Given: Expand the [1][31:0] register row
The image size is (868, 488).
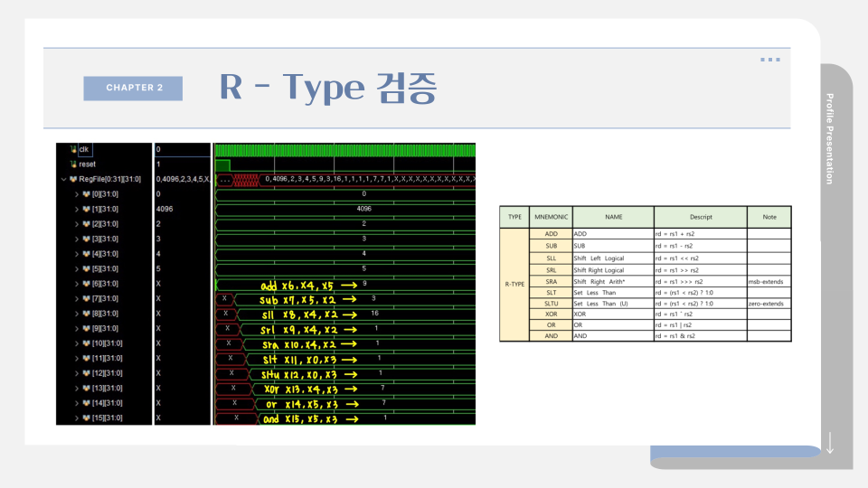Looking at the screenshot, I should coord(76,209).
